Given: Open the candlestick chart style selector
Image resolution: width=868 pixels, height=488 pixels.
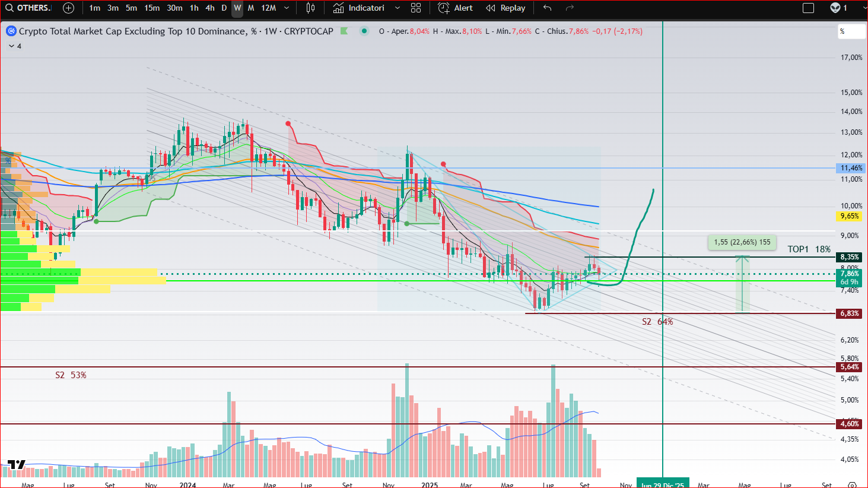Looking at the screenshot, I should [310, 8].
